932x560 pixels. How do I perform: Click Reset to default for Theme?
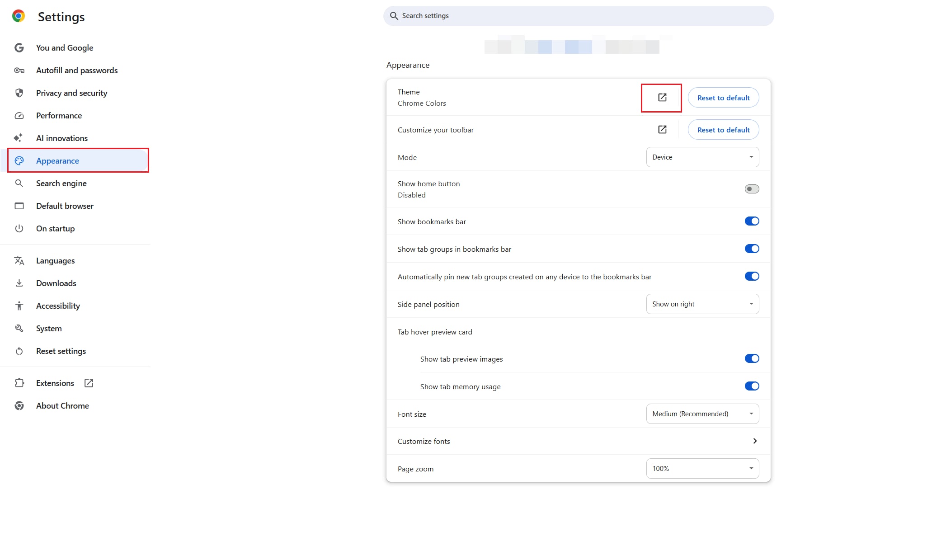click(x=723, y=98)
